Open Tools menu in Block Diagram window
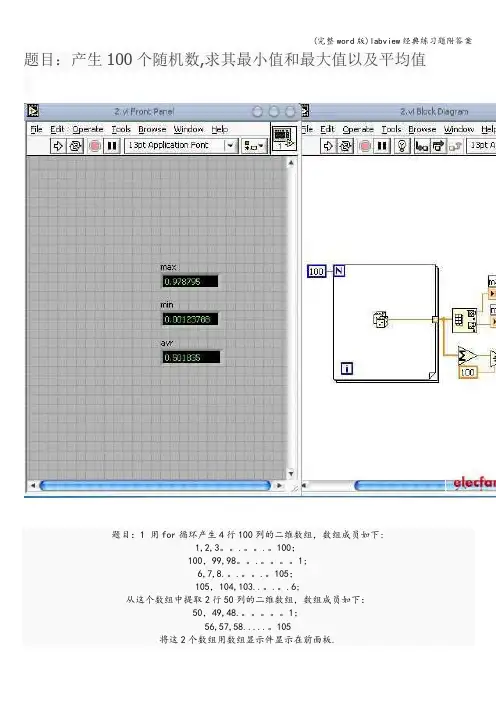The image size is (496, 702). coord(391,129)
